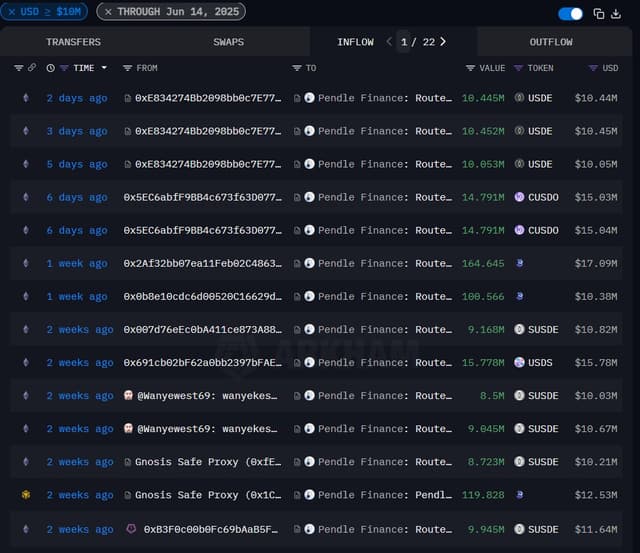The height and width of the screenshot is (553, 640).
Task: Open the TO column filter
Action: [297, 68]
